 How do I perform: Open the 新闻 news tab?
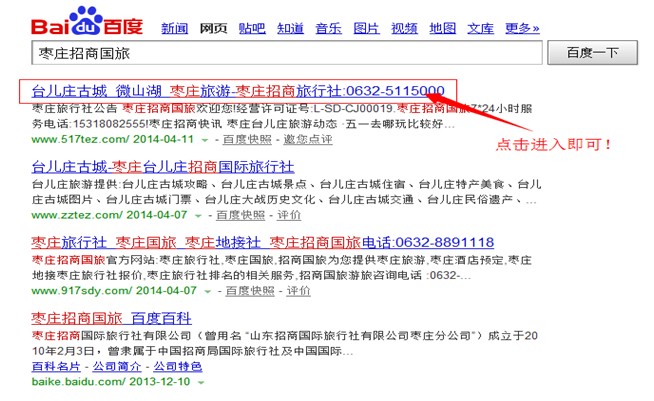tap(174, 28)
